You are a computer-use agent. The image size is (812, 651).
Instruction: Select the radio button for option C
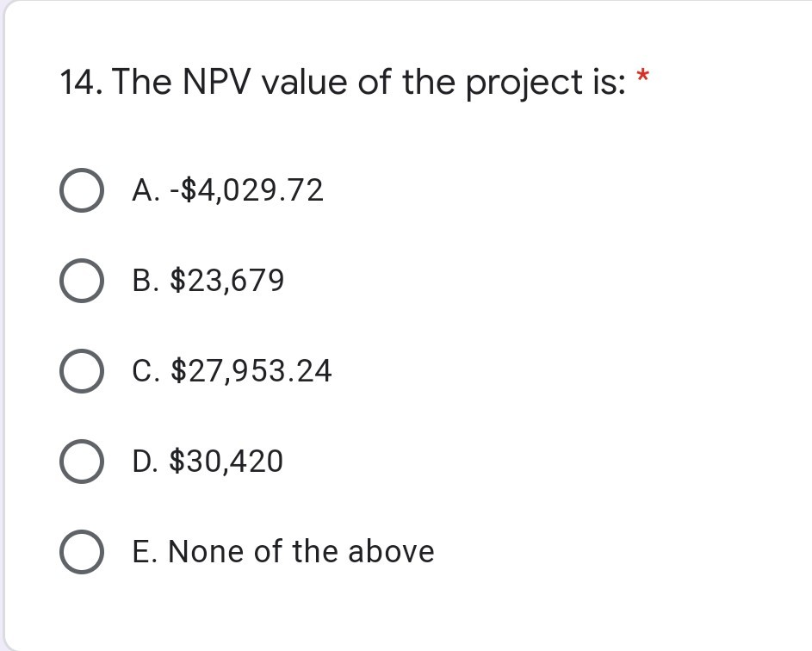tap(82, 371)
